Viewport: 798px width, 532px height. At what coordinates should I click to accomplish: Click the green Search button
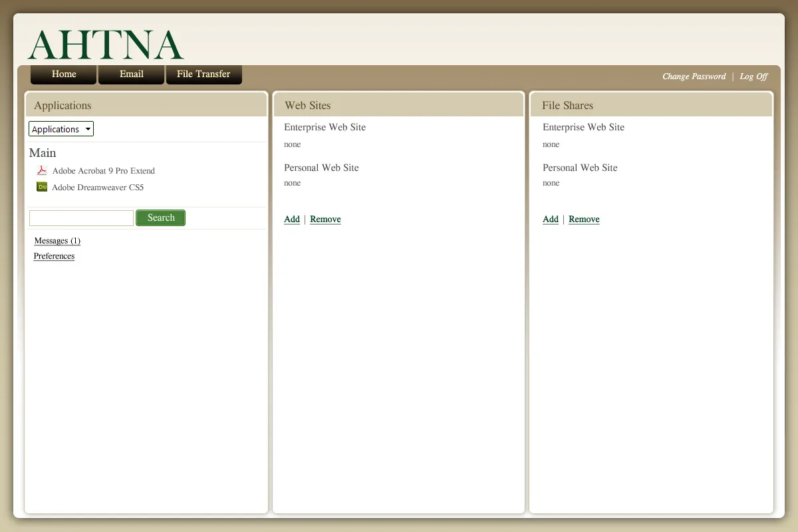click(161, 218)
